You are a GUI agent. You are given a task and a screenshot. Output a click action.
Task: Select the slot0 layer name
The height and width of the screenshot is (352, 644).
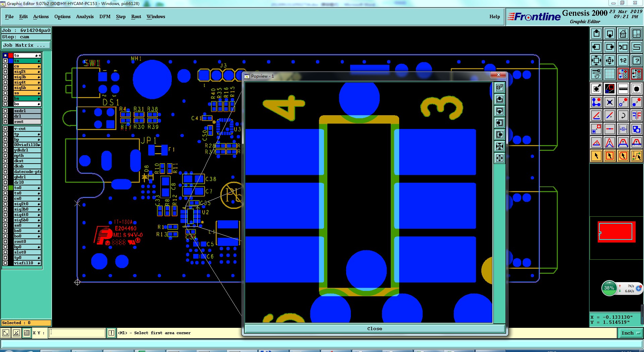tap(27, 252)
